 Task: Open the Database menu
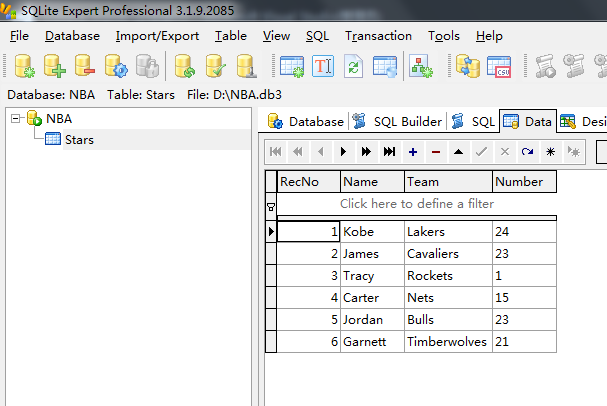tap(72, 36)
